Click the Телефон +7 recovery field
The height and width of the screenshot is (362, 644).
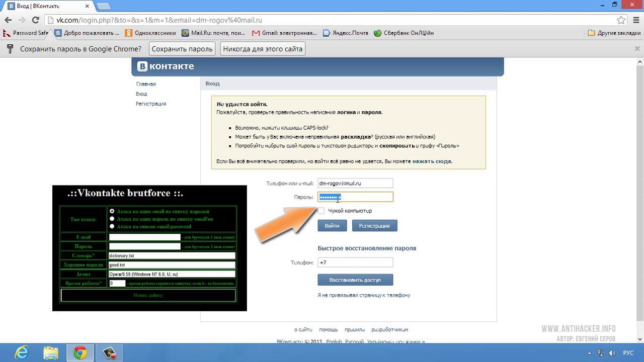[x=355, y=262]
